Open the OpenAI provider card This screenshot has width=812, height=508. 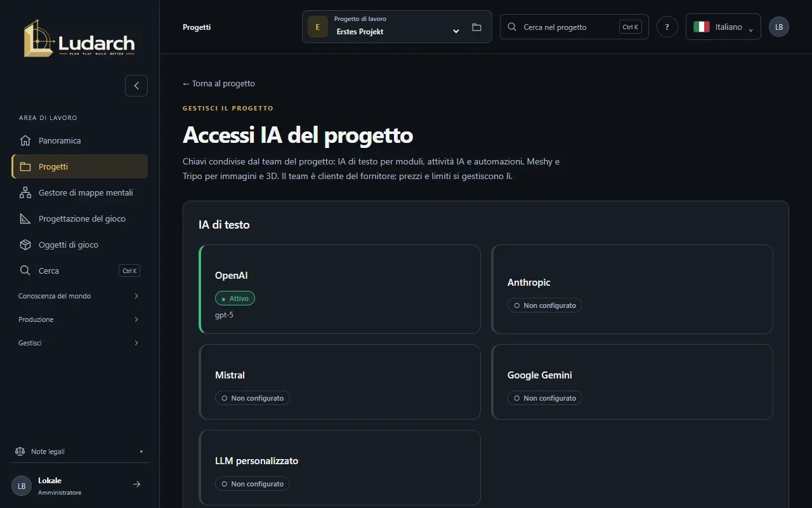pyautogui.click(x=339, y=289)
